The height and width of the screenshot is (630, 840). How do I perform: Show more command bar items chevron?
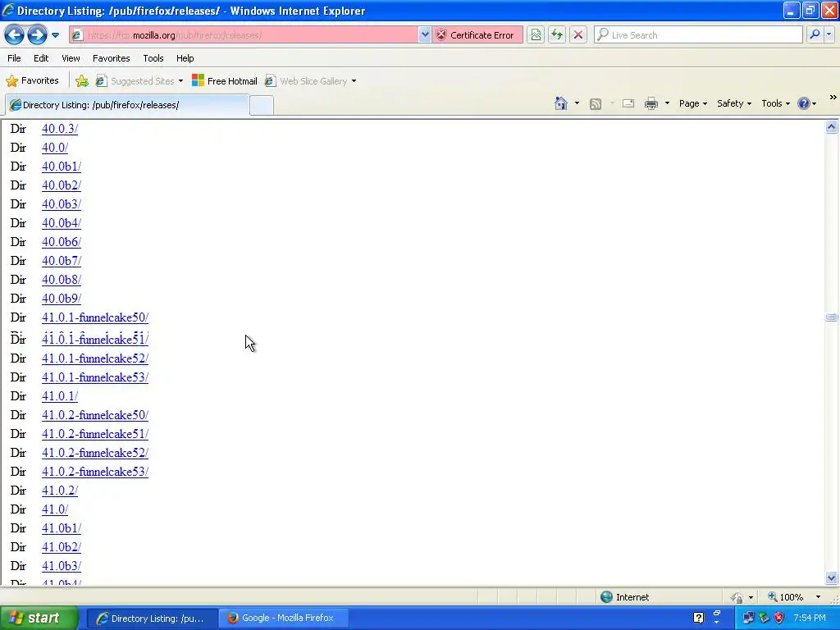tap(833, 98)
